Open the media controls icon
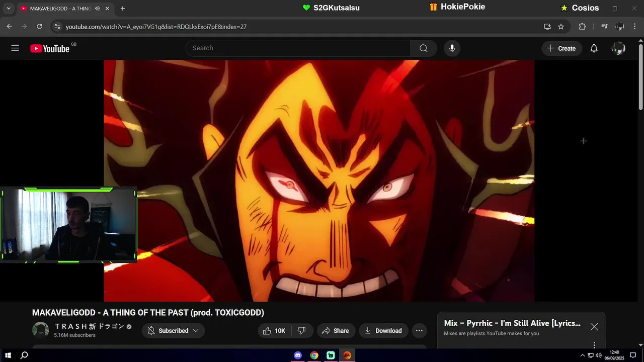Screen dimensions: 644x362 605,27
